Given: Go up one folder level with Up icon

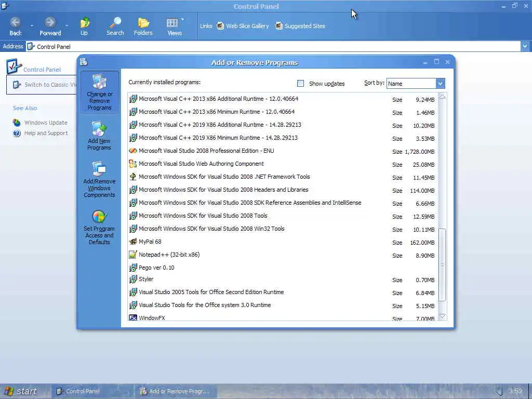Looking at the screenshot, I should tap(85, 23).
